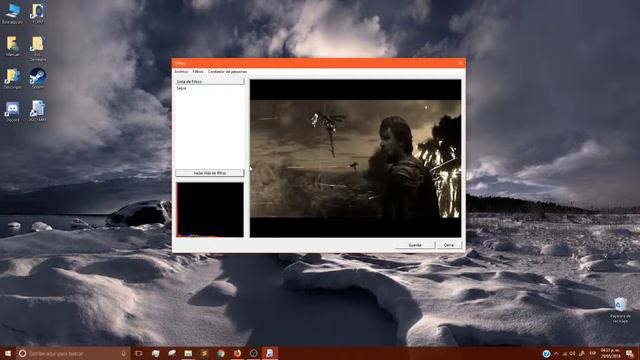Open the Papelera de reciclaje icon
Screen dimensions: 640x360
(620, 310)
